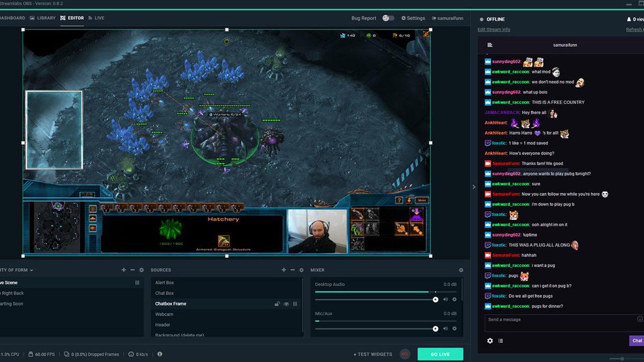Open the in-game Menu dropdown
Viewport: 644px width, 362px height.
422,200
